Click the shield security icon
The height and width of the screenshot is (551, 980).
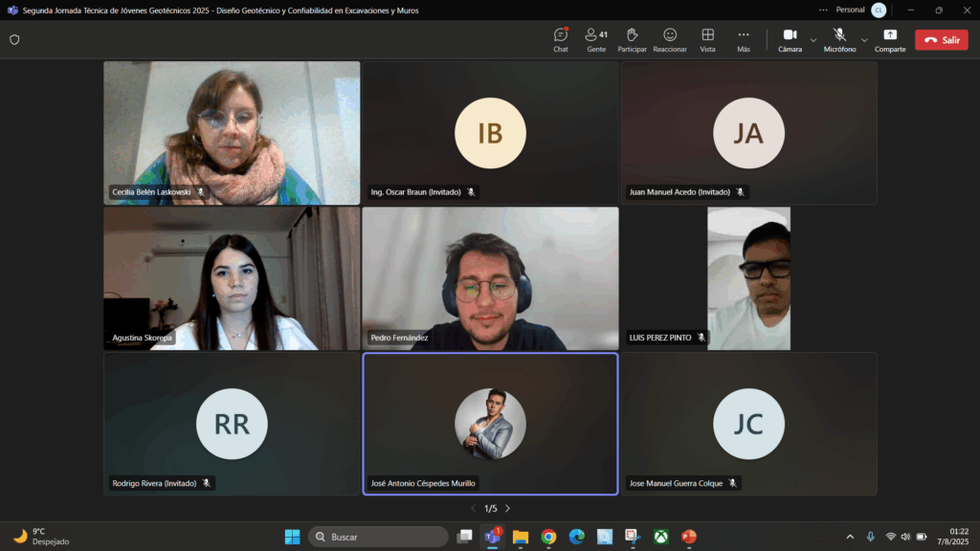tap(14, 40)
